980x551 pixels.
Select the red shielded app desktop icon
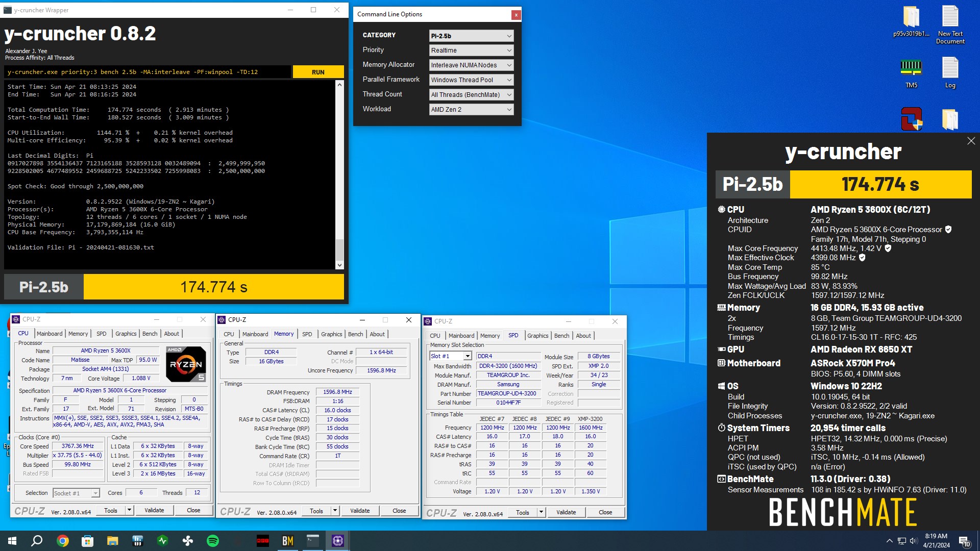coord(911,119)
